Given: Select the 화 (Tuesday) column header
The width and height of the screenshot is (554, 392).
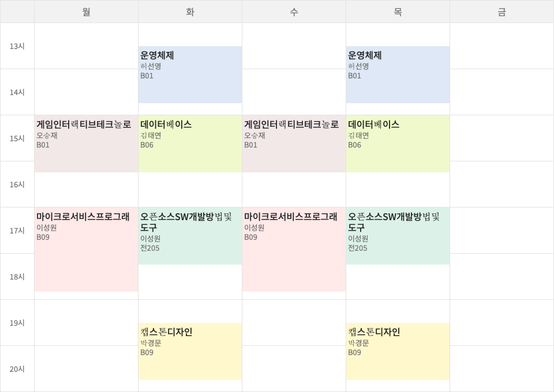Looking at the screenshot, I should 190,12.
